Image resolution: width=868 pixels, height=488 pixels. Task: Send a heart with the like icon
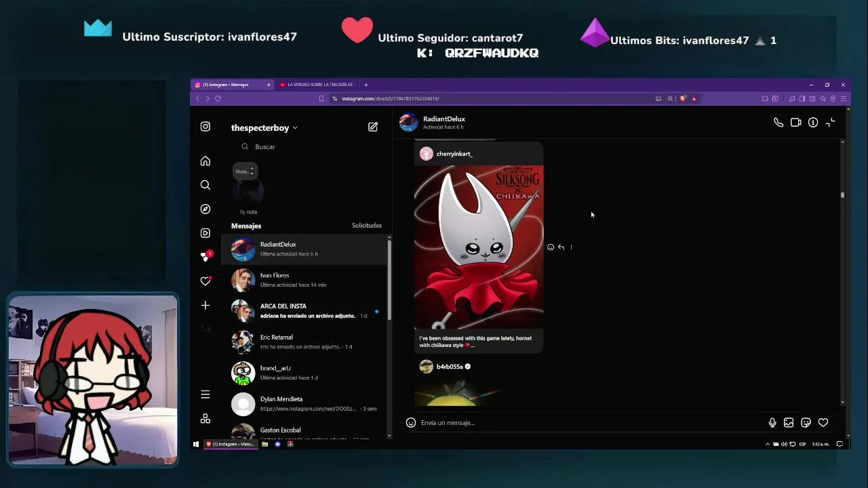pyautogui.click(x=823, y=423)
